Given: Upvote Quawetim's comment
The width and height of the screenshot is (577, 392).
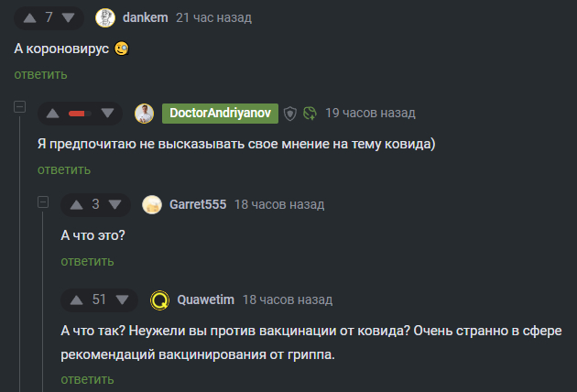Looking at the screenshot, I should click(76, 299).
